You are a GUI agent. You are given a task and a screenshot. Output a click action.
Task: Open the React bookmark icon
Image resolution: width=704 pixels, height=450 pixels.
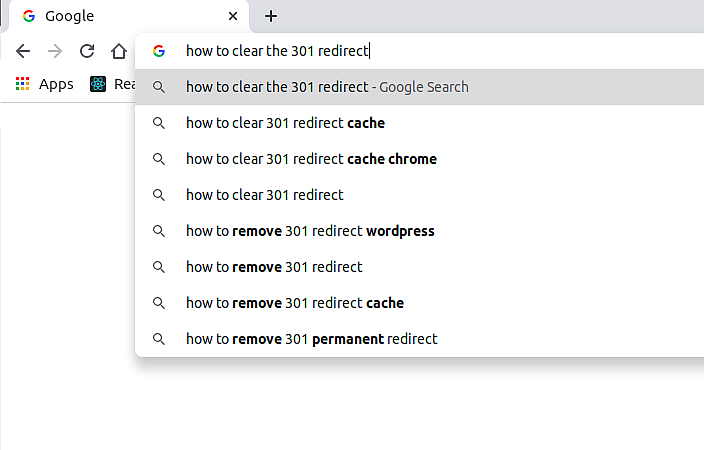click(x=98, y=84)
